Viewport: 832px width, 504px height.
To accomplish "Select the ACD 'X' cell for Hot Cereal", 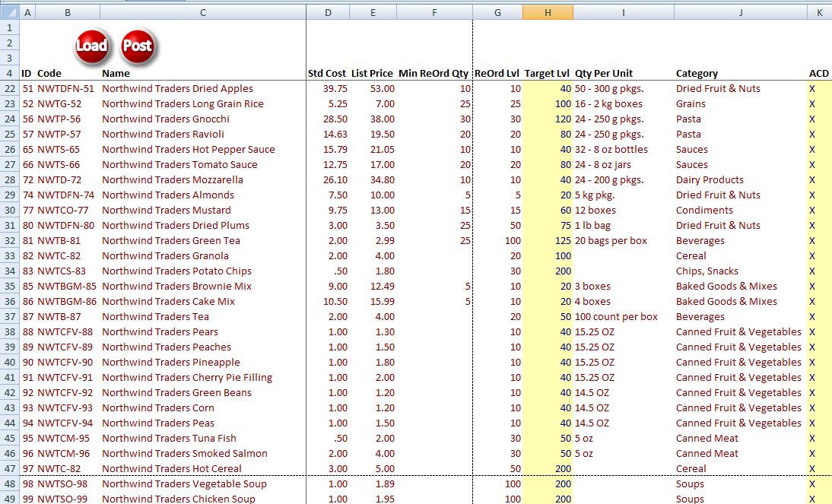I will click(x=811, y=468).
